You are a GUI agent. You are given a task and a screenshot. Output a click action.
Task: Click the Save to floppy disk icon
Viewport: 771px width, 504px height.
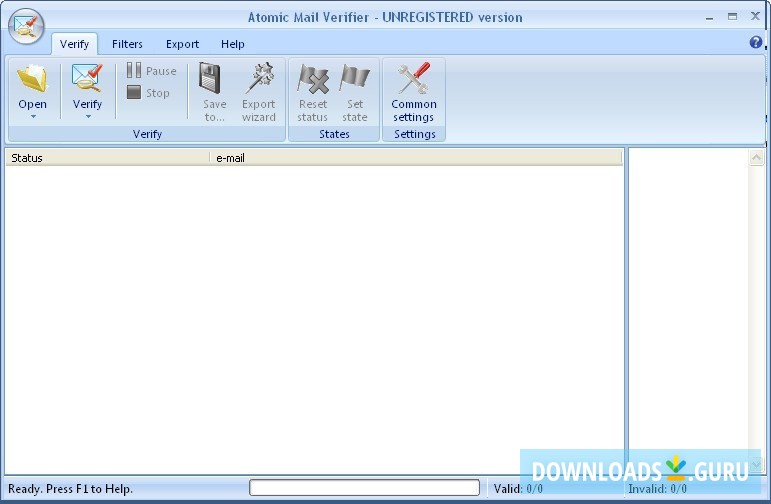(210, 78)
